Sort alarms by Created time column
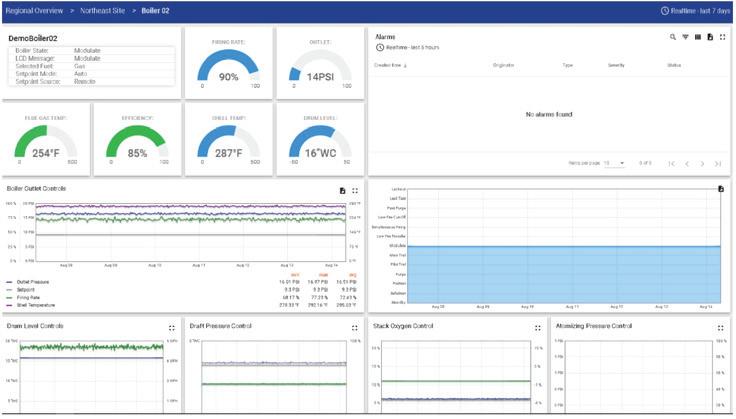This screenshot has width=736, height=419. (390, 65)
